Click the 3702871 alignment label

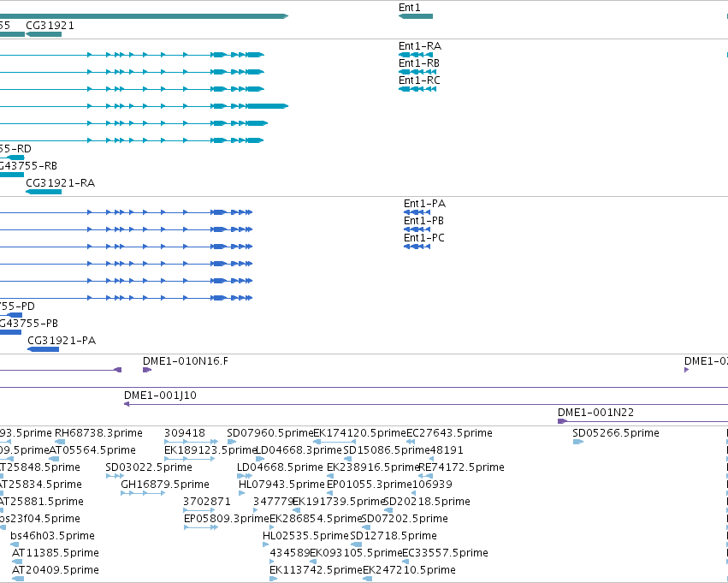[207, 502]
